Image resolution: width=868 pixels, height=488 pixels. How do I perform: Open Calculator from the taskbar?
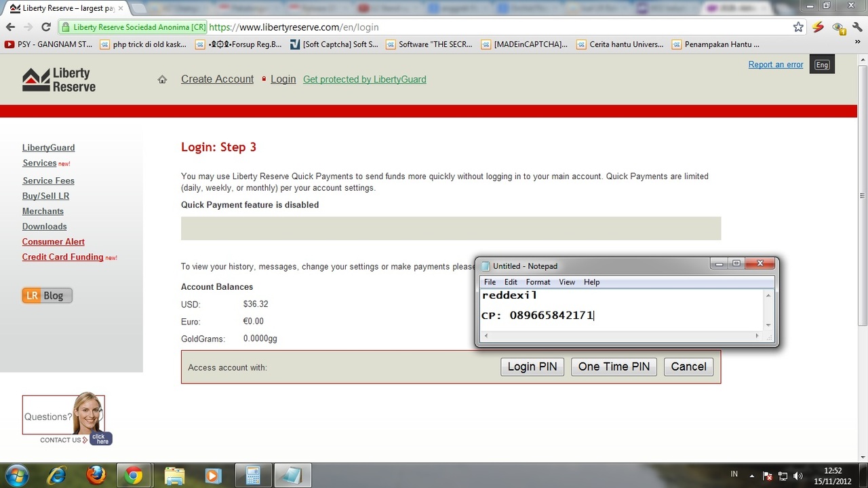[253, 475]
